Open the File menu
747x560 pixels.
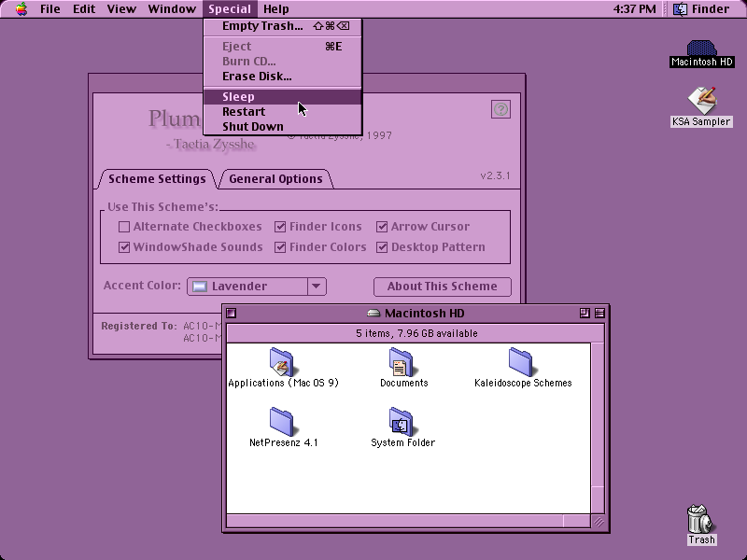click(50, 9)
